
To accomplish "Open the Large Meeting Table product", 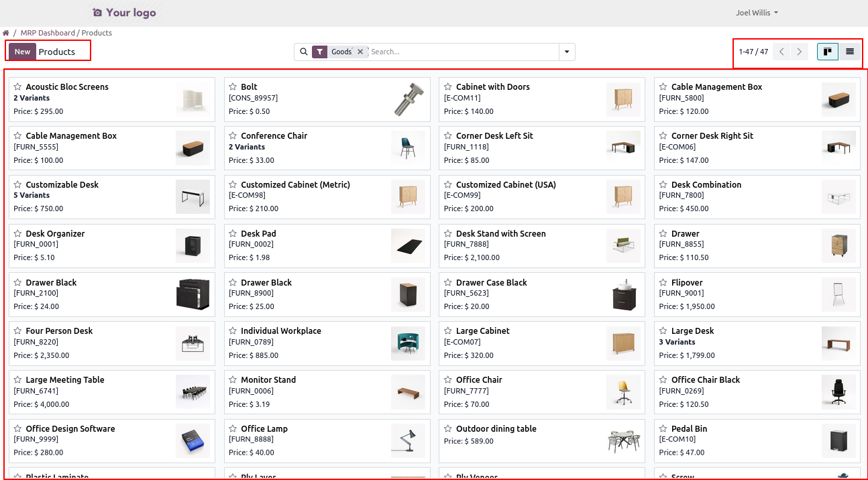I will tap(65, 380).
